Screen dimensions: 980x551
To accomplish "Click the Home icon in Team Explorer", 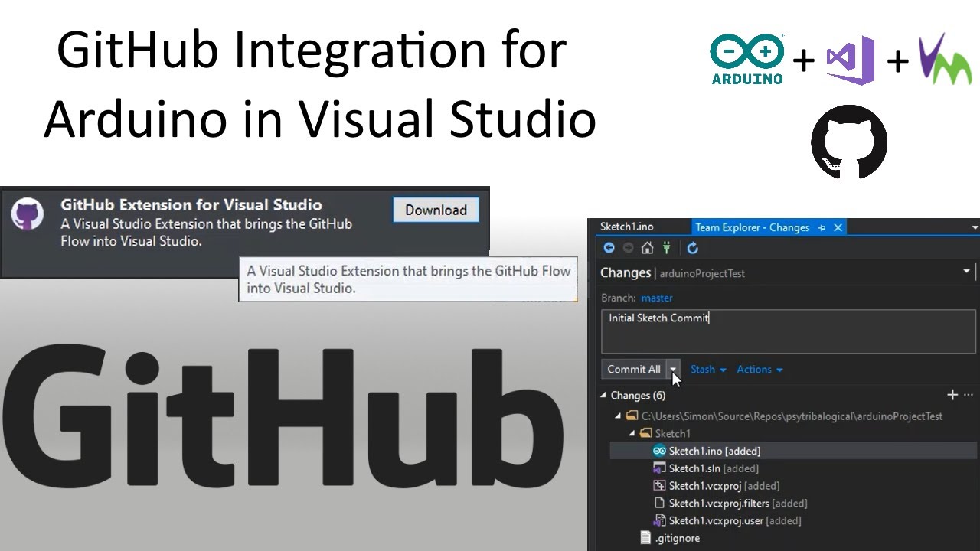I will coord(647,247).
